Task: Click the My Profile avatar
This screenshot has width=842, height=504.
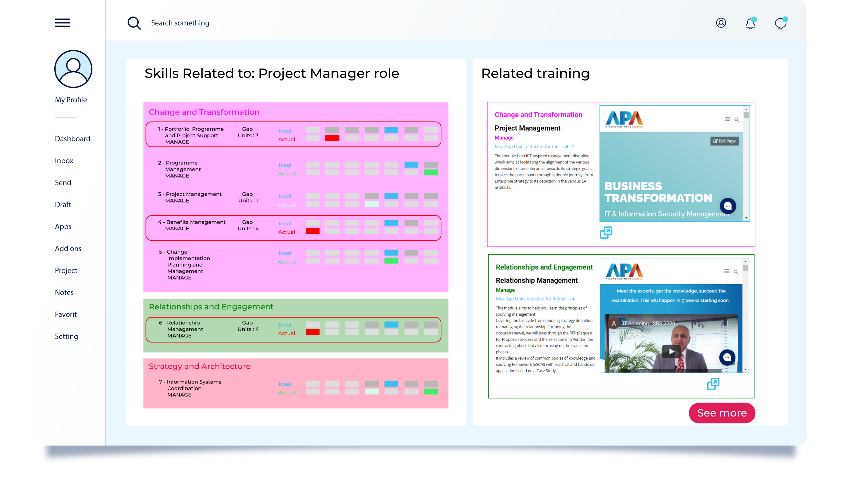Action: point(73,69)
